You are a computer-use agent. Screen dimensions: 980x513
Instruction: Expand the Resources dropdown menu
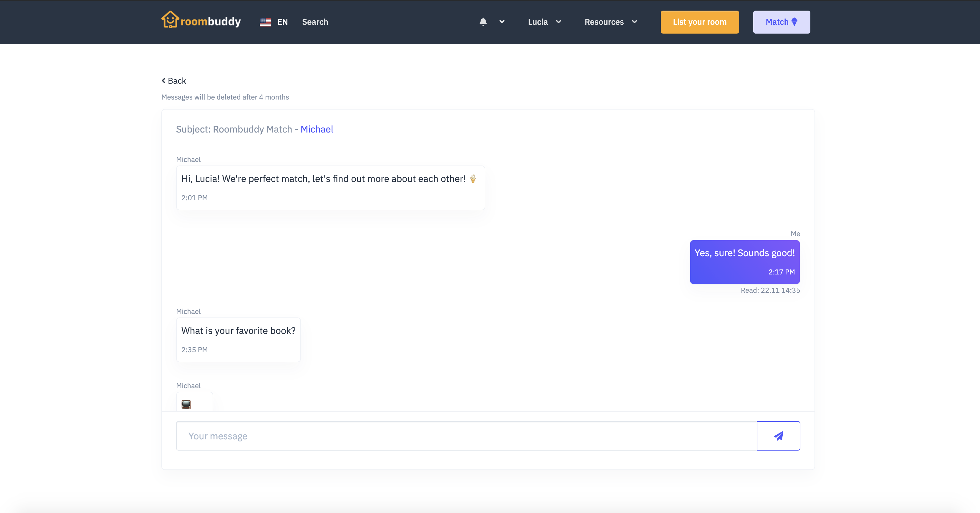610,22
